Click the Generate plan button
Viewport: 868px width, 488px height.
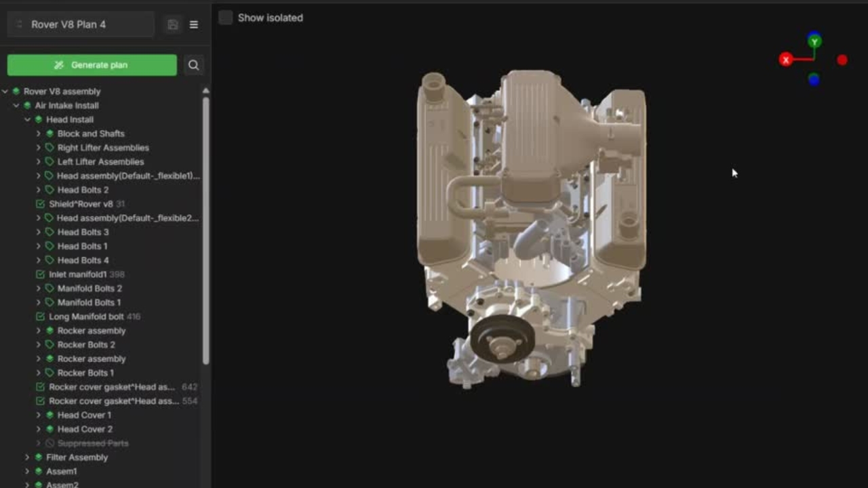pos(92,65)
